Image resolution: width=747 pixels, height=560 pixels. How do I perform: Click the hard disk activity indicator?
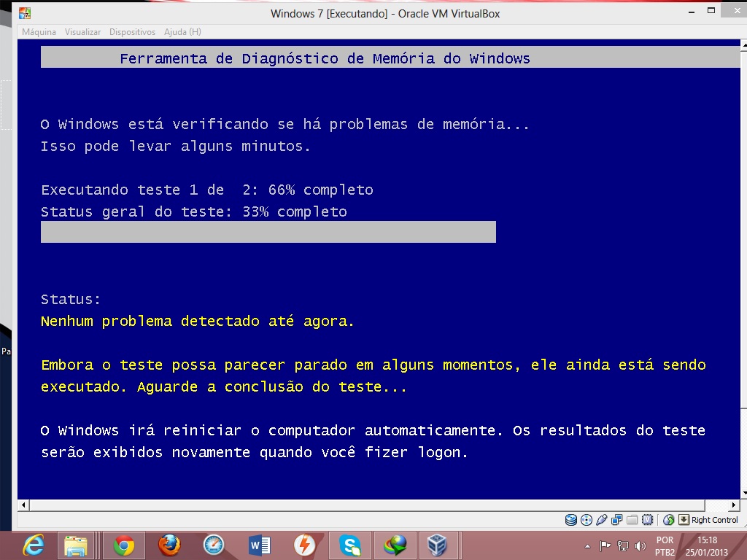pos(570,519)
